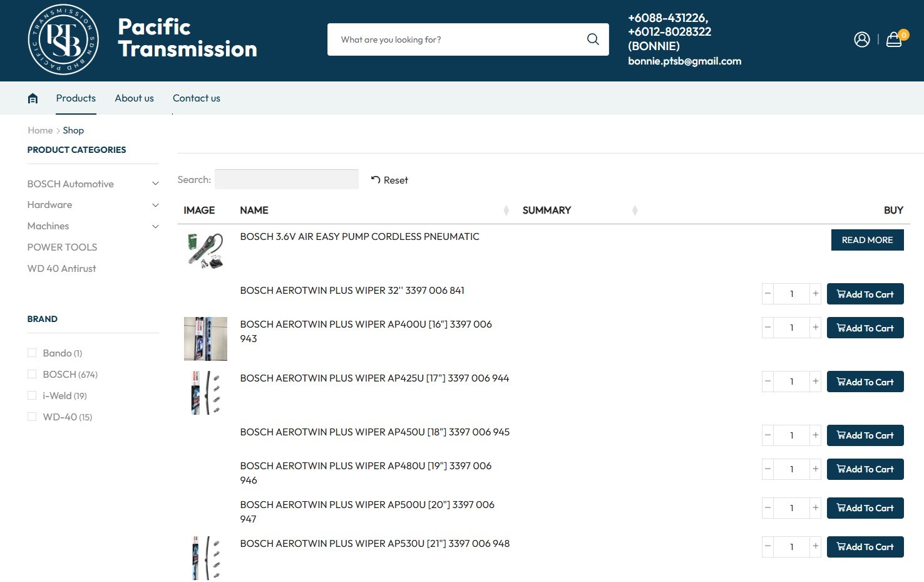The image size is (924, 582).
Task: Expand Machines category chevron
Action: click(155, 226)
